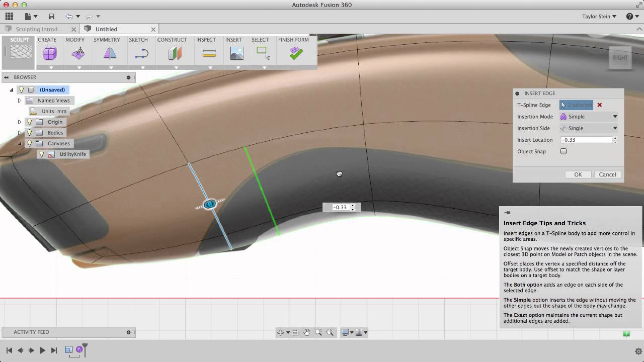The width and height of the screenshot is (644, 362).
Task: Open the Insertion Mode dropdown
Action: coord(589,117)
